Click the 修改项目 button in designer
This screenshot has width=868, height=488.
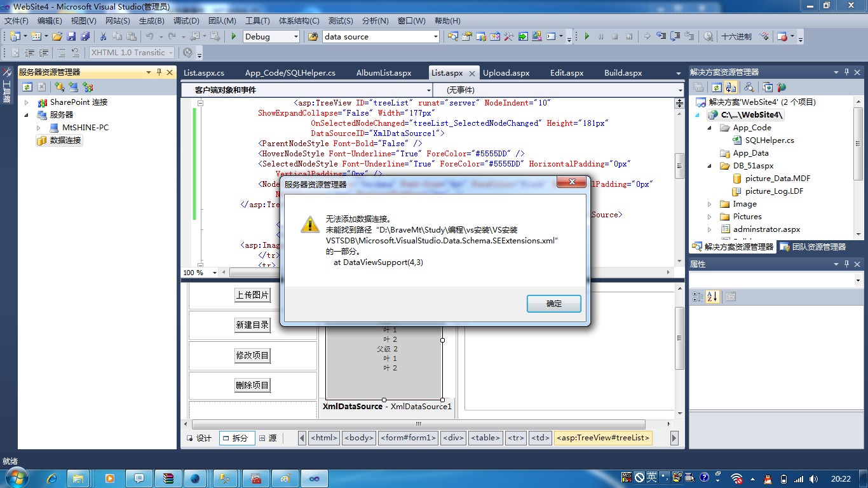coord(252,355)
